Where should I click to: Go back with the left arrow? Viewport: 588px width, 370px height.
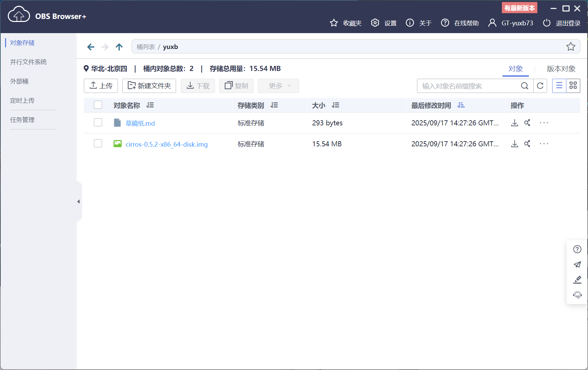(x=91, y=47)
